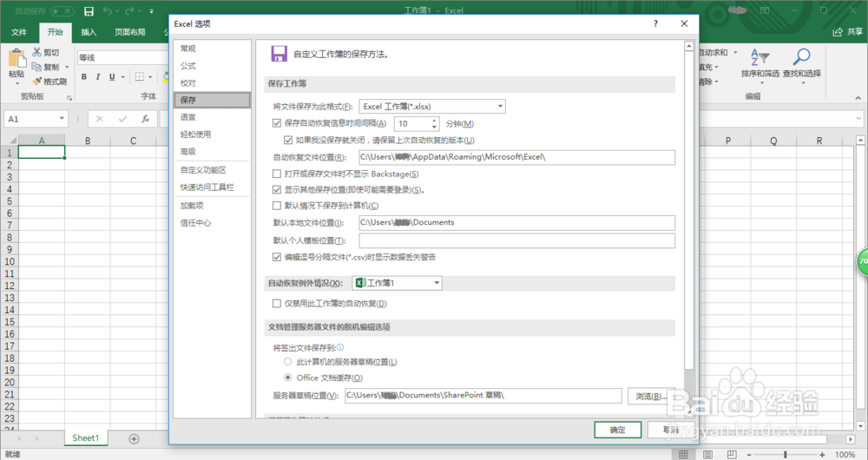Click the zoom slider handle in status bar
Screen dimensions: 868x460
(785, 455)
